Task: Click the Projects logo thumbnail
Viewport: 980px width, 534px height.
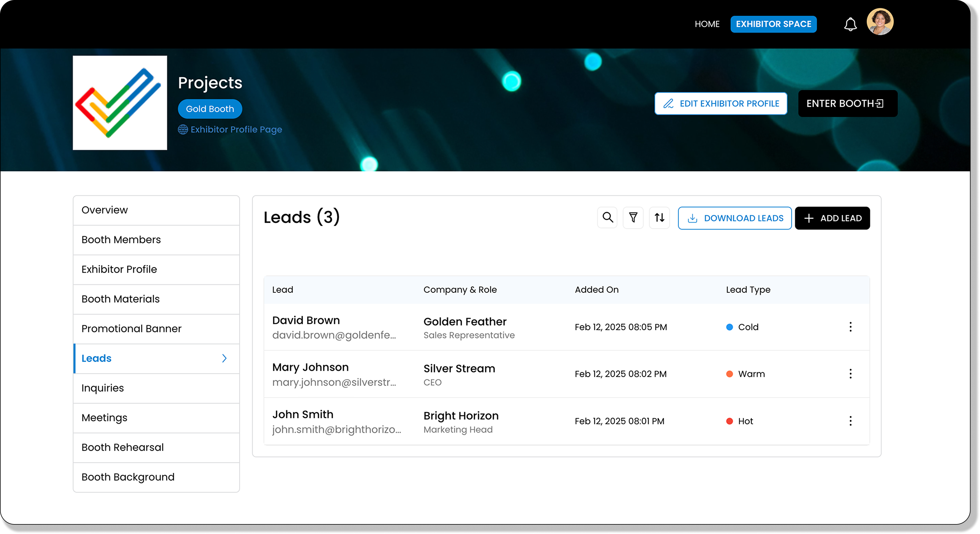Action: [x=120, y=103]
